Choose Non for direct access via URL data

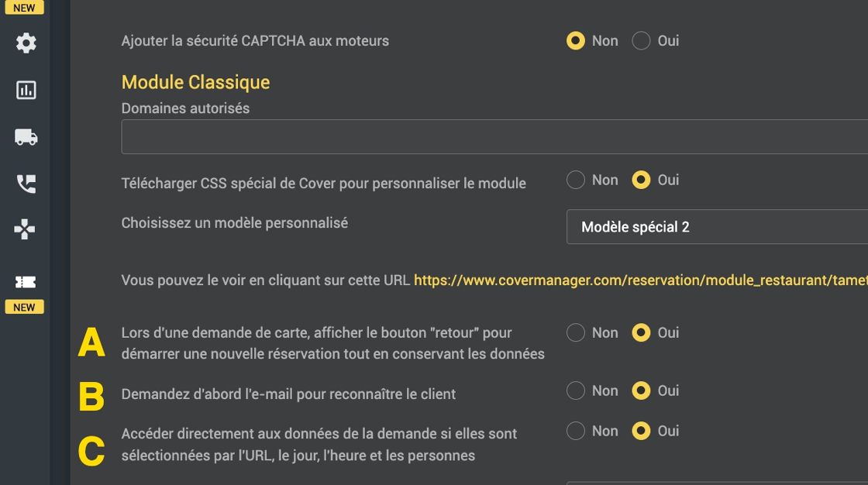(x=576, y=431)
